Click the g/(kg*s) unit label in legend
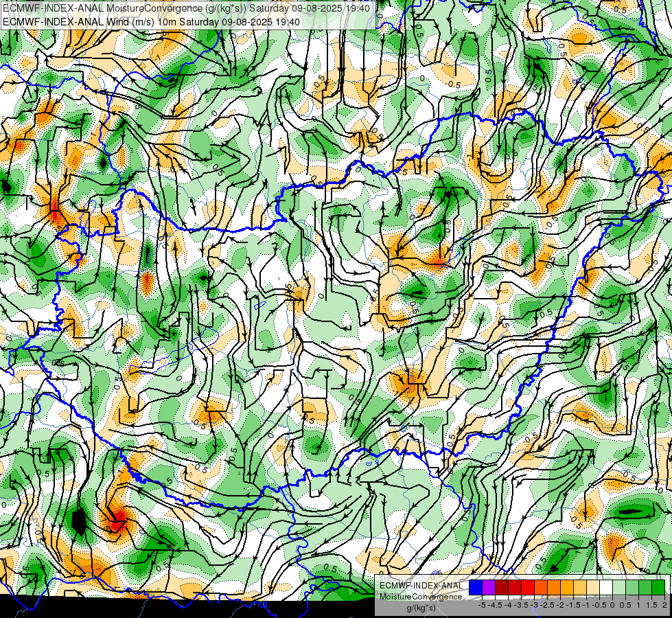The width and height of the screenshot is (672, 618). [421, 608]
